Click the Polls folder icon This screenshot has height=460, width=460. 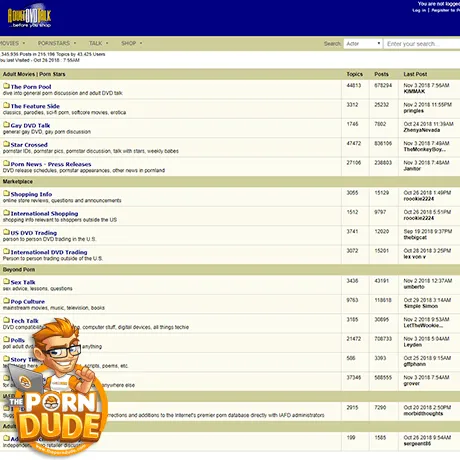6,339
